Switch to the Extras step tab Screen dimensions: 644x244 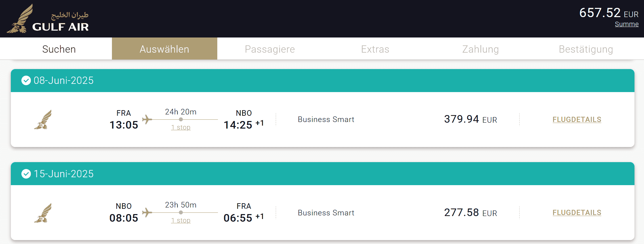coord(375,49)
